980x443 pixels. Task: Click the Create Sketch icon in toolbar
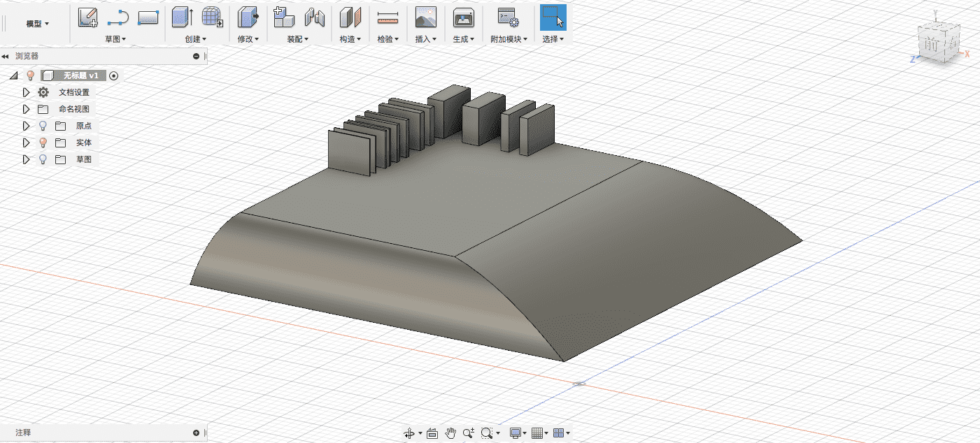(x=87, y=17)
